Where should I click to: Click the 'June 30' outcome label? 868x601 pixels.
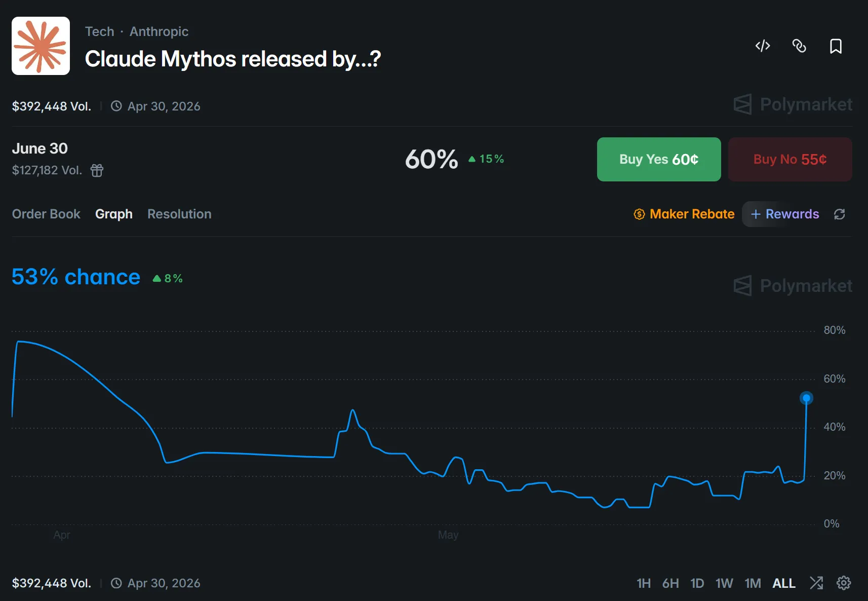40,148
